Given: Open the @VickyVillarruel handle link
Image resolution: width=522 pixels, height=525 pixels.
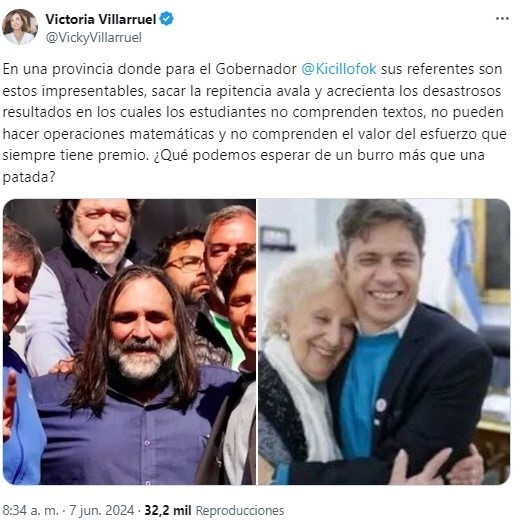Looking at the screenshot, I should point(93,37).
